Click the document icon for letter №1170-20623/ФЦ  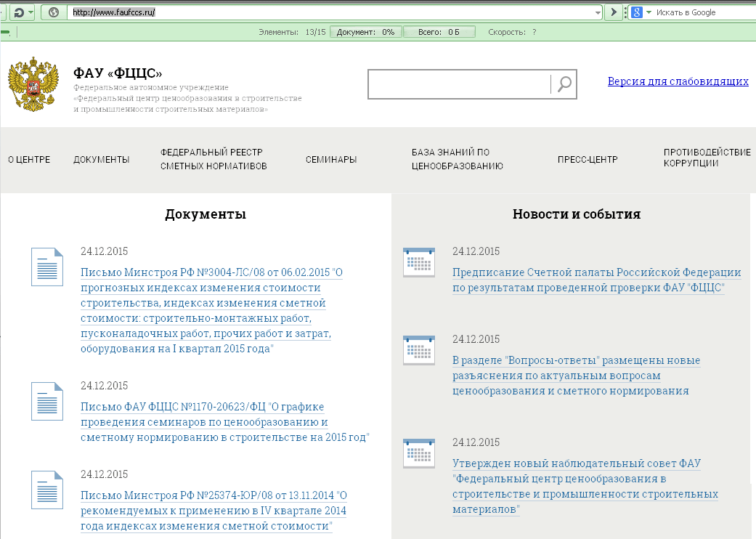[x=46, y=401]
